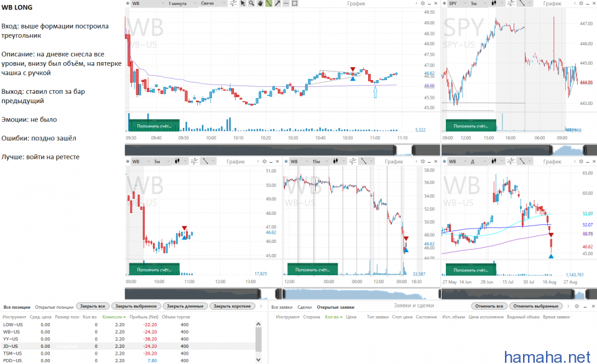Viewport: 597px width, 364px height.
Task: Click 'Отменить выбранные' button
Action: [535, 306]
